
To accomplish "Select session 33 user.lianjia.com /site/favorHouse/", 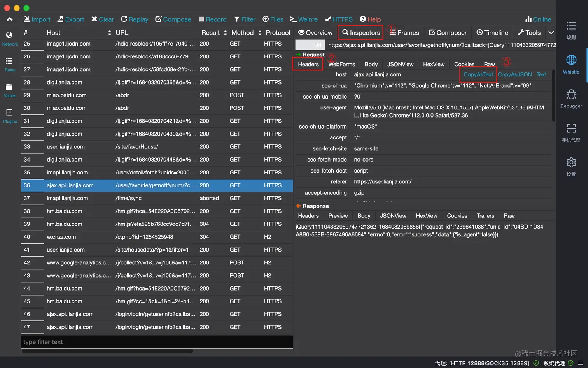I will [157, 147].
